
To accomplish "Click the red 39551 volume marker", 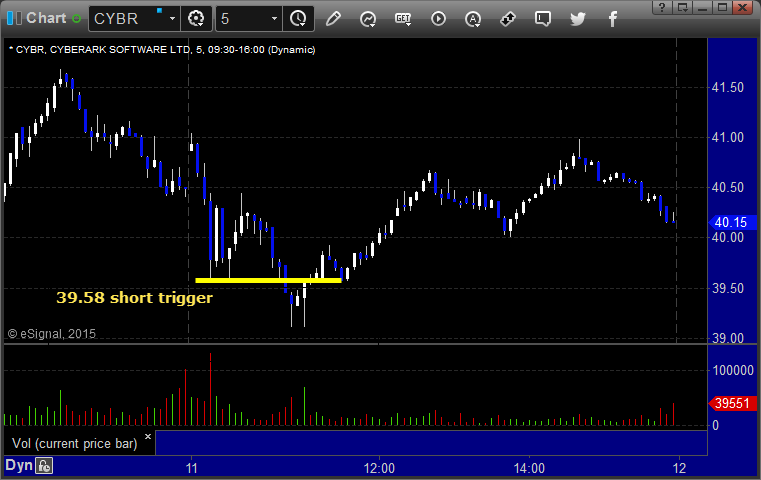I will (x=732, y=403).
